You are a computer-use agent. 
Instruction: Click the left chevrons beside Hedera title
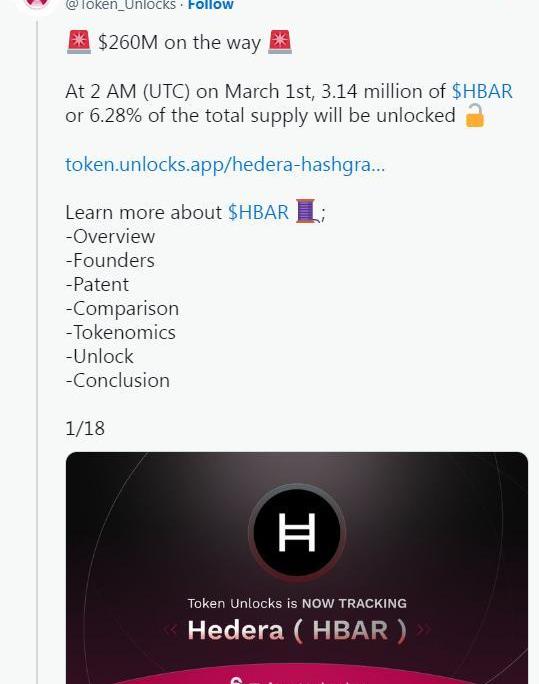[x=171, y=629]
